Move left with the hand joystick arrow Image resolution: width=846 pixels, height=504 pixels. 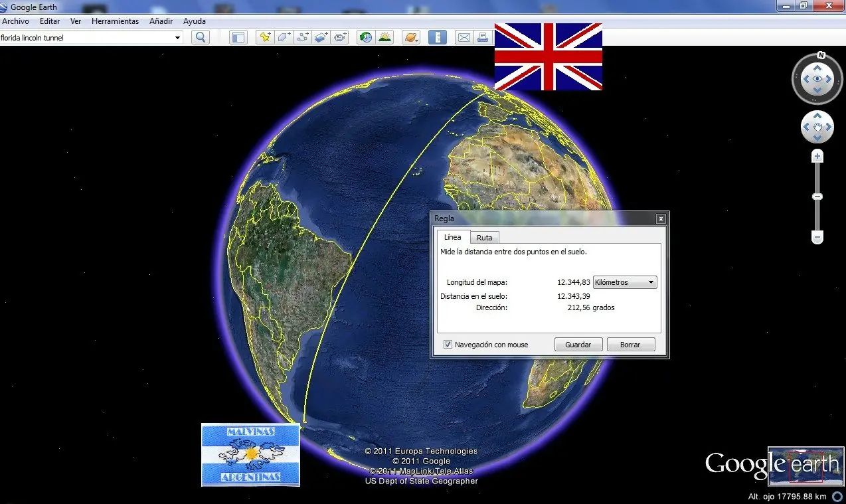click(x=806, y=127)
